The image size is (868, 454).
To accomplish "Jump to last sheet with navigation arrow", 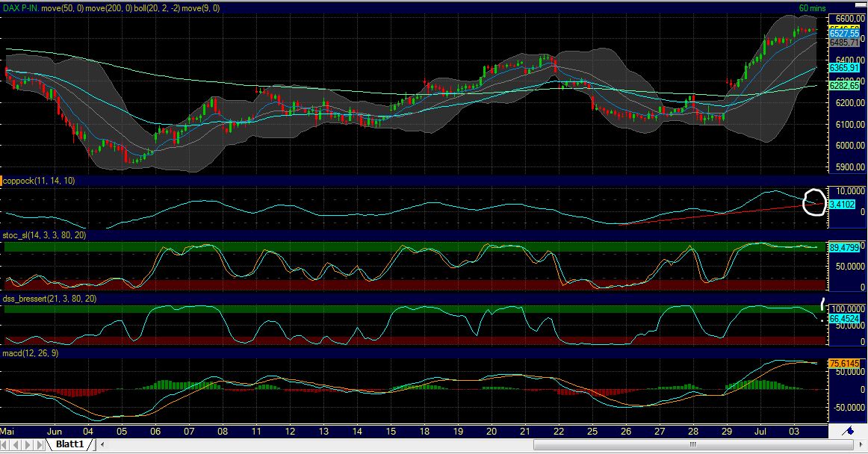I will [x=40, y=444].
